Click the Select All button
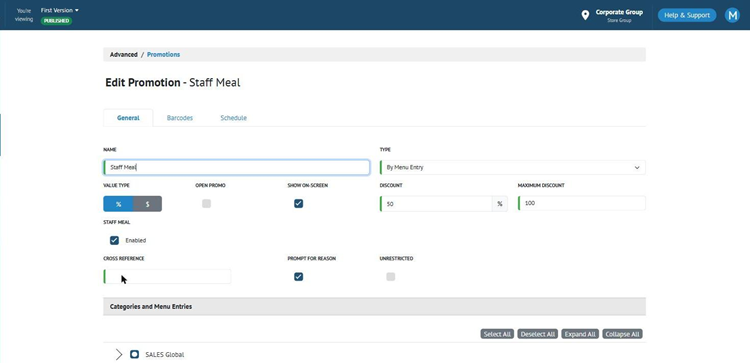The image size is (750, 363). (x=497, y=334)
